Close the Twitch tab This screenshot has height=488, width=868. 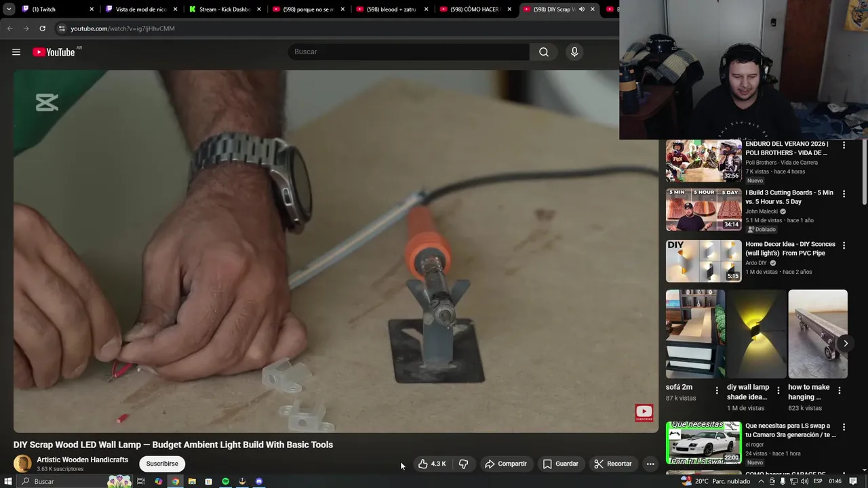tap(92, 9)
